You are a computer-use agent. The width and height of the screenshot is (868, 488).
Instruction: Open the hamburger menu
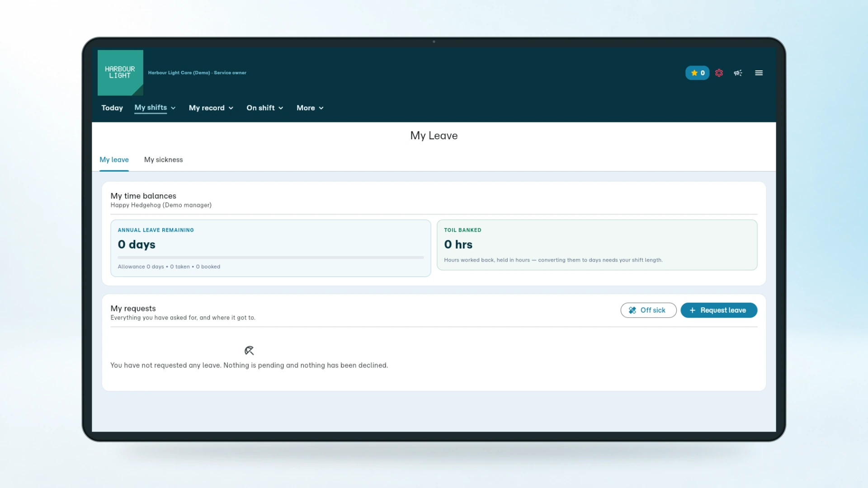[x=759, y=73]
